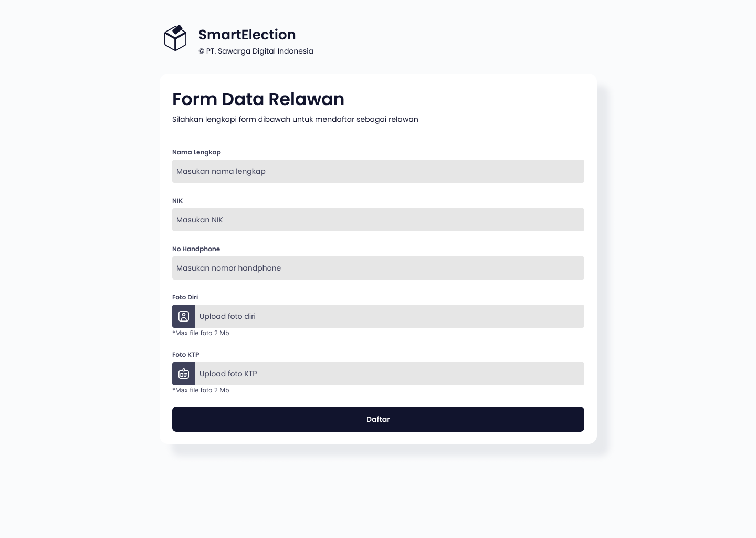Click the SmartElection ballot box logo
Viewport: 756px width, 538px height.
tap(175, 38)
